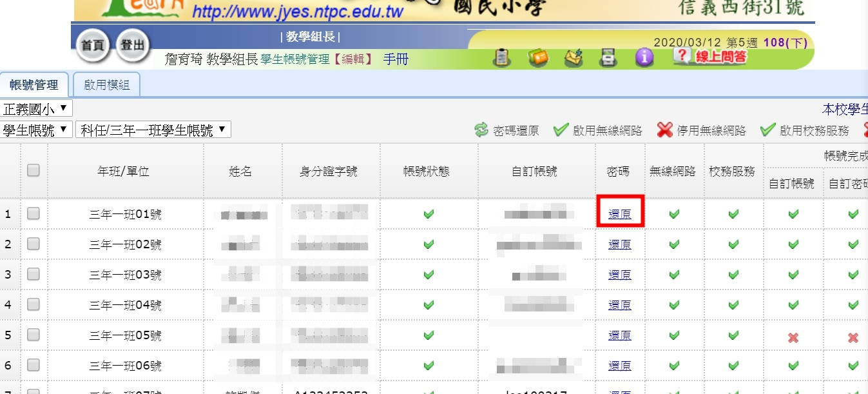Open the 手冊 manual link
The image size is (868, 394).
point(396,60)
